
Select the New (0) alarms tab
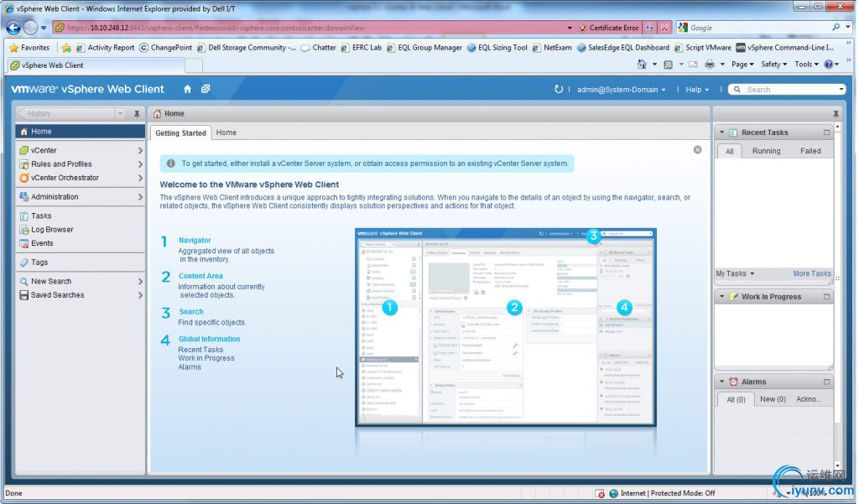click(773, 399)
